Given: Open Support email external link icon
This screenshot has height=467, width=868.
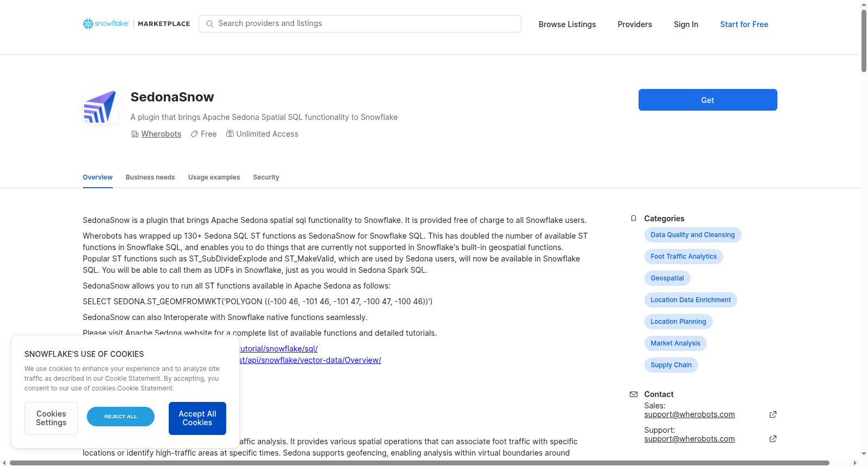Looking at the screenshot, I should pos(773,439).
